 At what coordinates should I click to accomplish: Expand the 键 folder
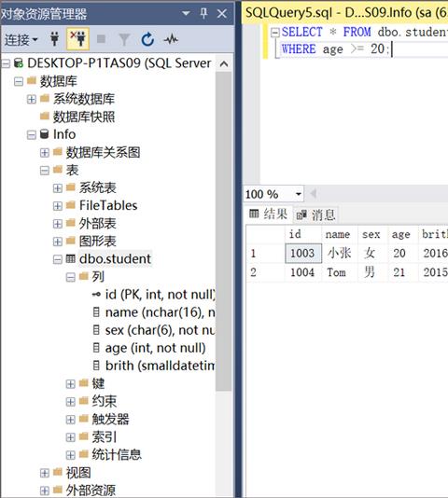coord(71,383)
